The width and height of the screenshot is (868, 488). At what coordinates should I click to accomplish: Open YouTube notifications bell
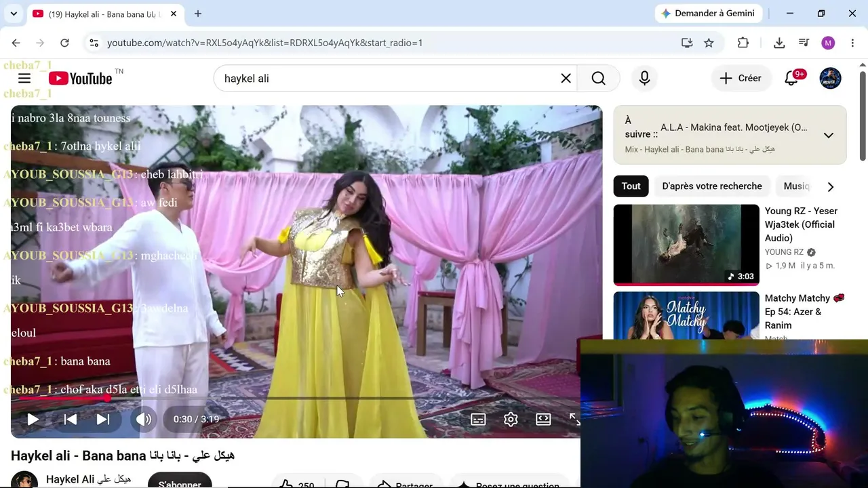point(791,79)
